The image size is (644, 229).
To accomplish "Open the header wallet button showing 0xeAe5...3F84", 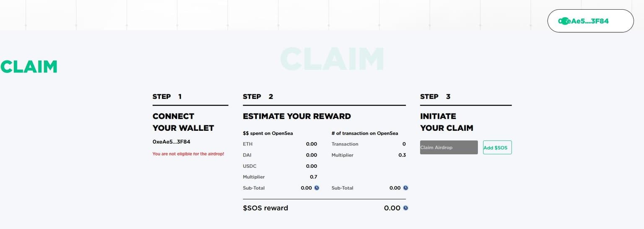I will pos(590,21).
